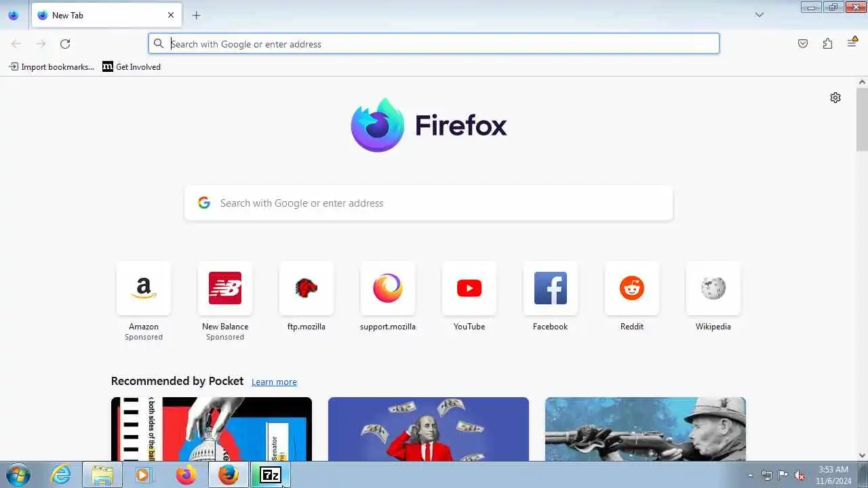Reload the page with the refresh icon
This screenshot has width=868, height=488.
65,44
